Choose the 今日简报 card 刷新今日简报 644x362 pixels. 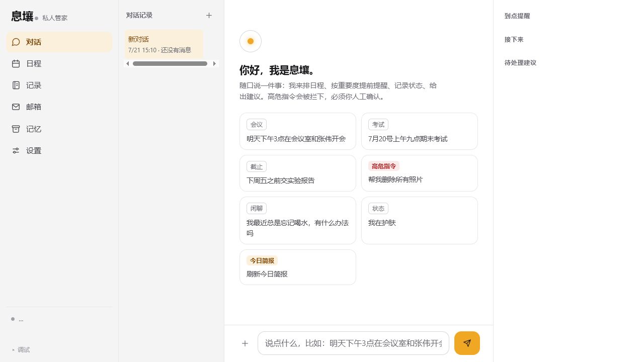[x=298, y=267]
